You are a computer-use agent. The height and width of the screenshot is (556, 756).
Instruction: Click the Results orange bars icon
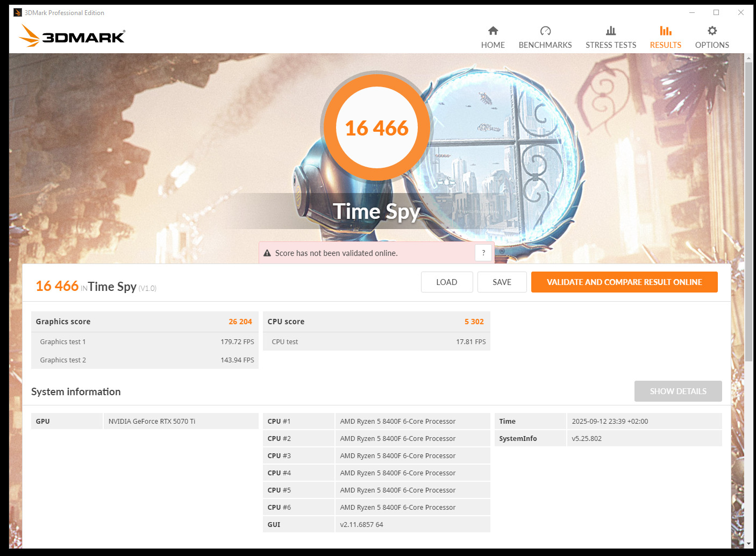pyautogui.click(x=666, y=31)
